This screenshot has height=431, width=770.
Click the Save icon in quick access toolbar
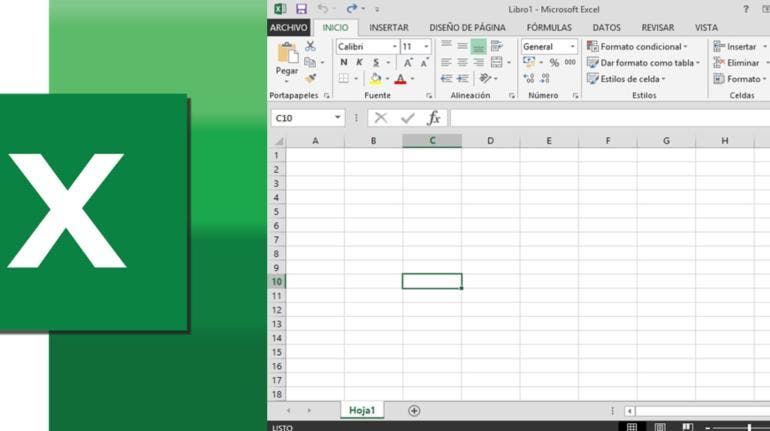301,9
